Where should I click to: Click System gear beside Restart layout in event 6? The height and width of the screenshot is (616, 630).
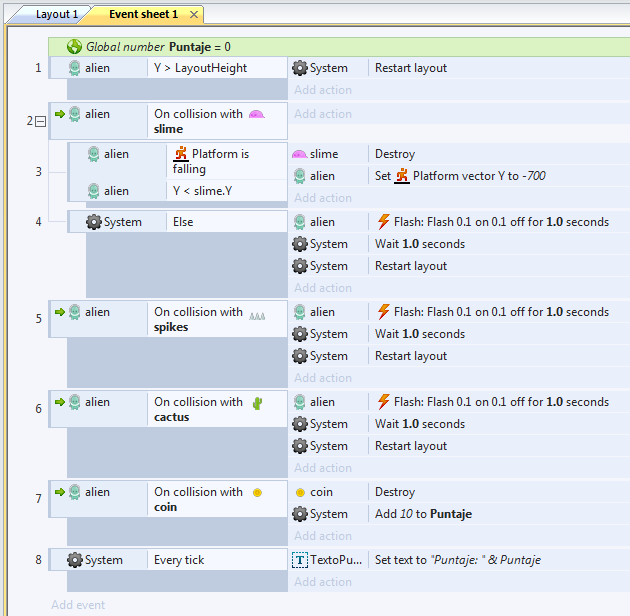point(300,446)
